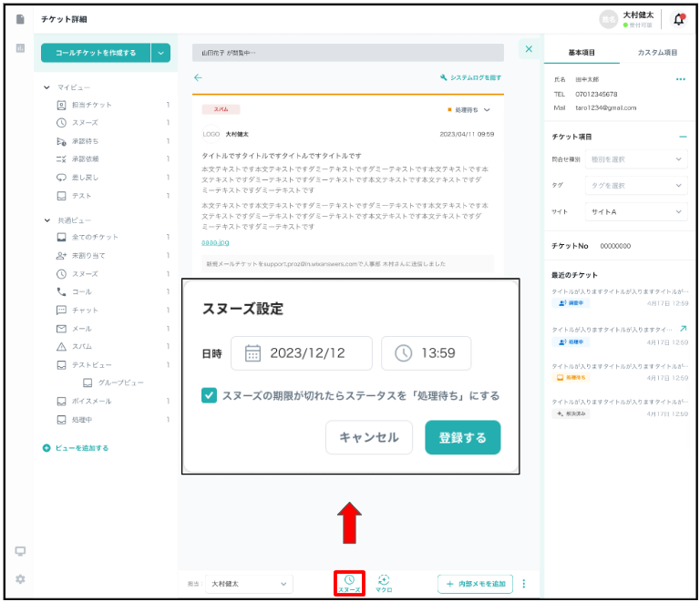Open the サイトA site dropdown
700x602 pixels.
tap(634, 211)
